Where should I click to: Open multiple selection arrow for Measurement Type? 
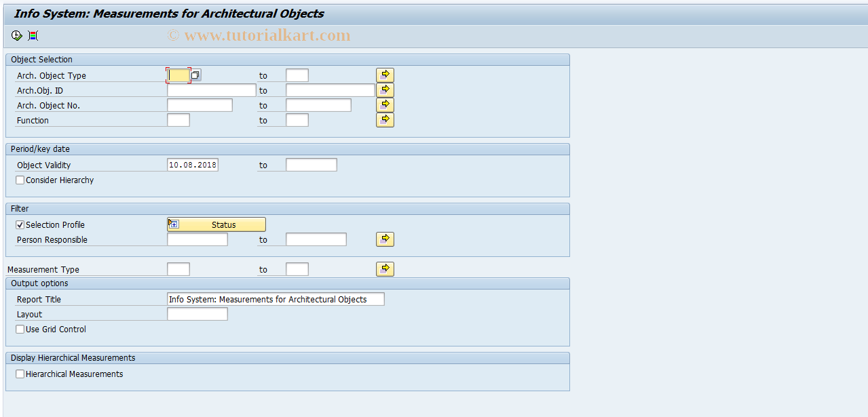pos(385,269)
